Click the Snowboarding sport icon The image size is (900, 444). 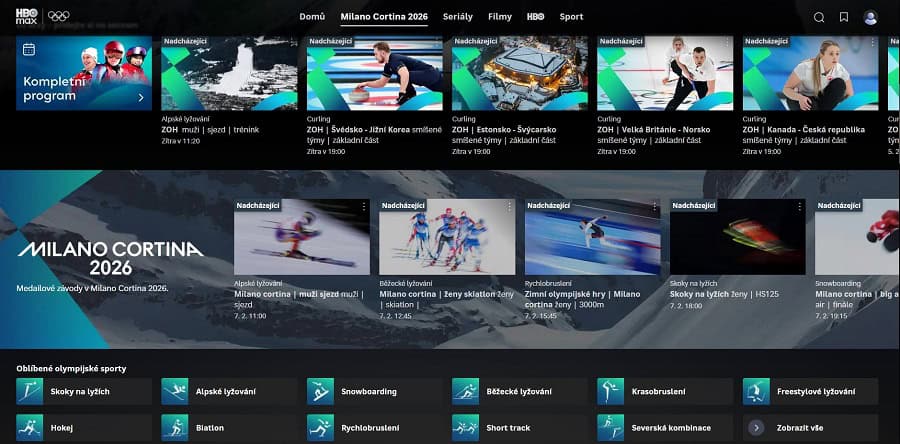click(x=320, y=391)
